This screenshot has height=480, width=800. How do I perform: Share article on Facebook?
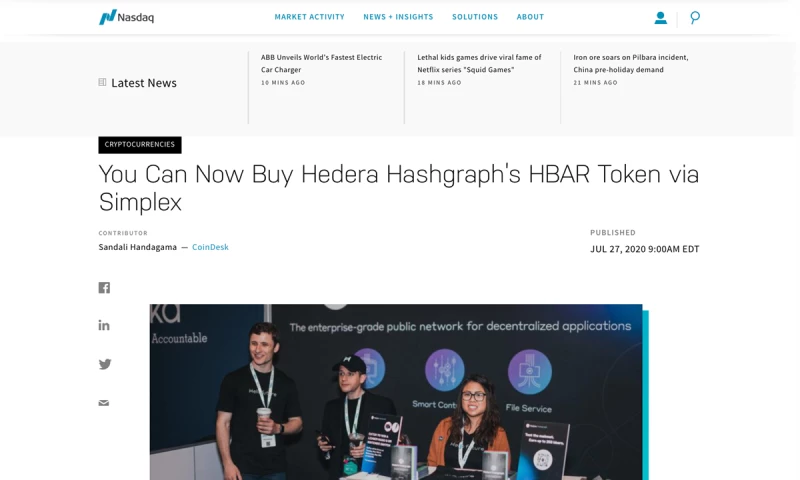pyautogui.click(x=104, y=288)
